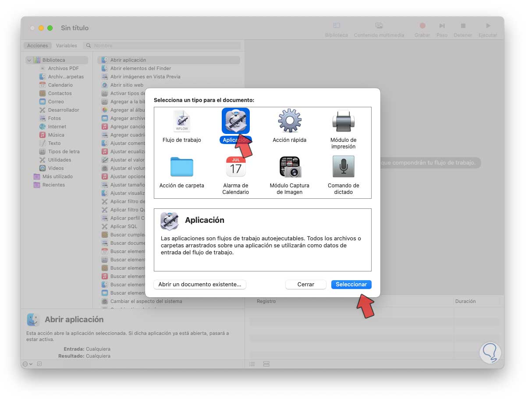The height and width of the screenshot is (401, 532).
Task: Switch to the Variables tab
Action: click(67, 46)
